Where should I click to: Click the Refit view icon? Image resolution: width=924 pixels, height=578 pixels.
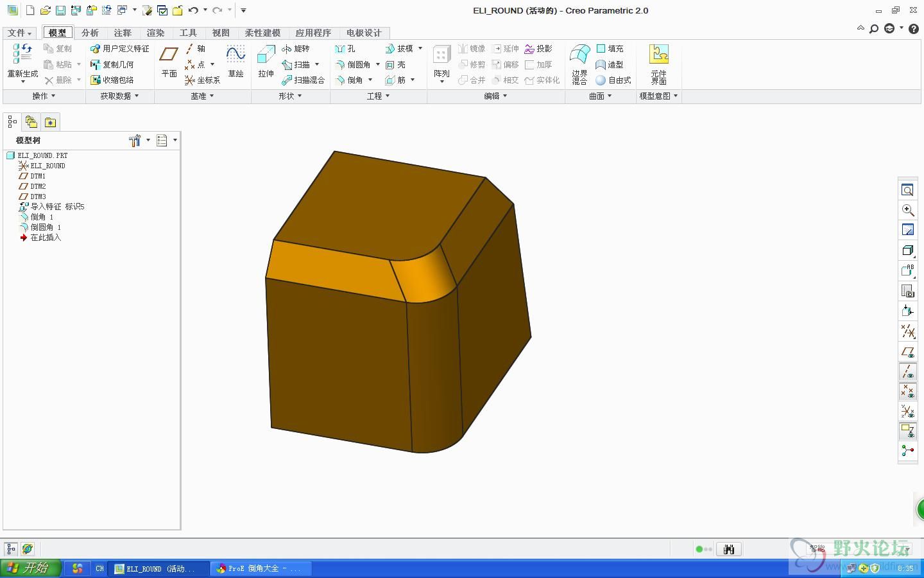click(907, 190)
